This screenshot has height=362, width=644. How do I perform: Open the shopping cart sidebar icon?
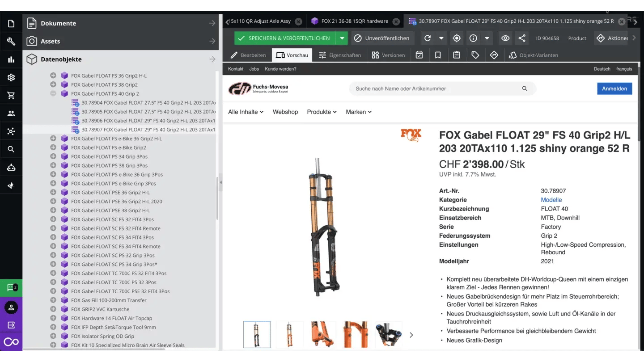(x=11, y=95)
